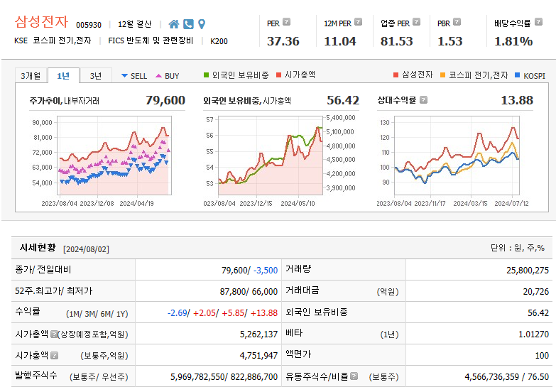Click the 거래량 value 25,800,275
The width and height of the screenshot is (556, 392).
point(528,271)
